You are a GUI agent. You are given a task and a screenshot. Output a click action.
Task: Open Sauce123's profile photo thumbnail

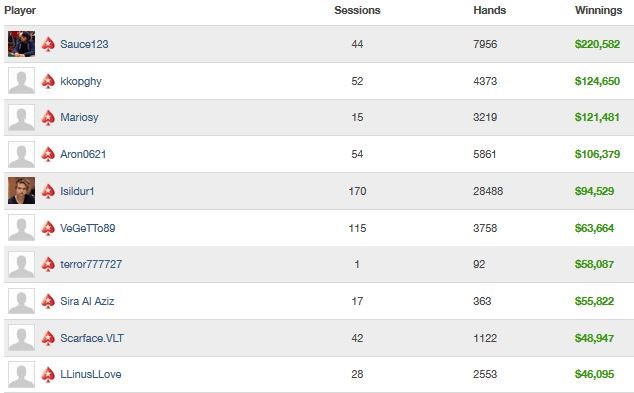[21, 44]
